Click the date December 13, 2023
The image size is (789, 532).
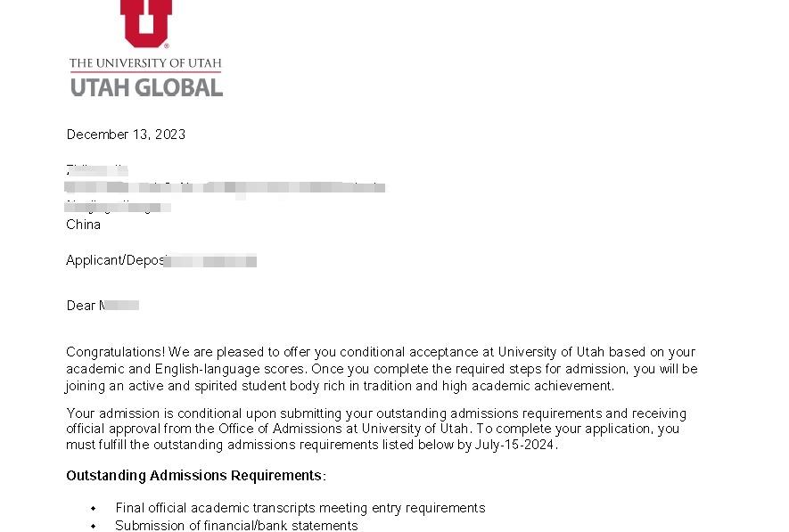[x=126, y=135]
